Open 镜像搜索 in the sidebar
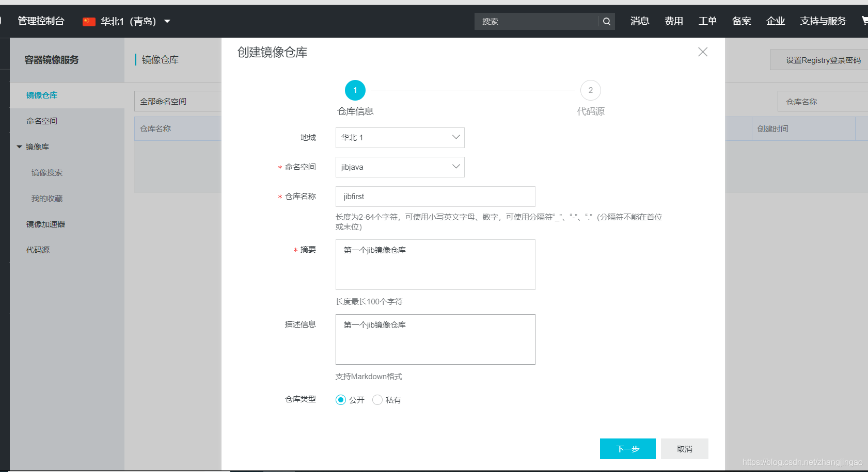Screen dimensions: 868x472 47,173
